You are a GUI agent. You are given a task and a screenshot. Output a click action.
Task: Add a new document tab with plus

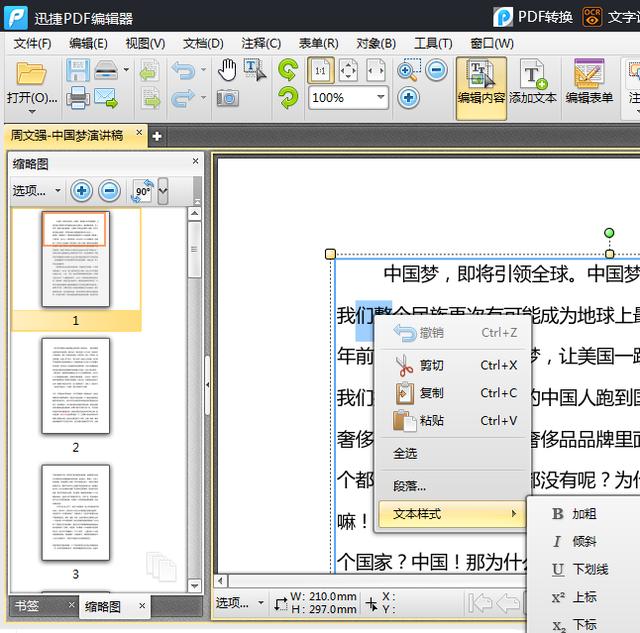click(x=157, y=136)
